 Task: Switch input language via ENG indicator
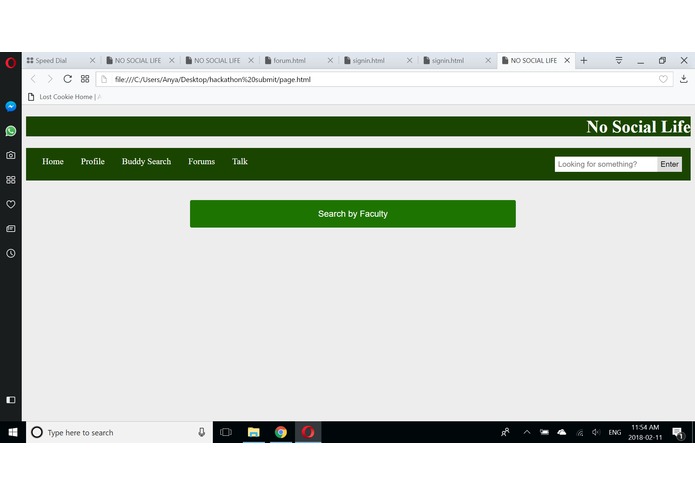pos(614,432)
